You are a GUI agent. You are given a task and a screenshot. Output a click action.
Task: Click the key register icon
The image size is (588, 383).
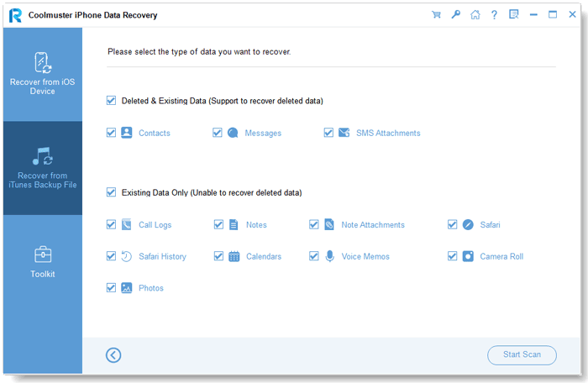click(x=455, y=14)
